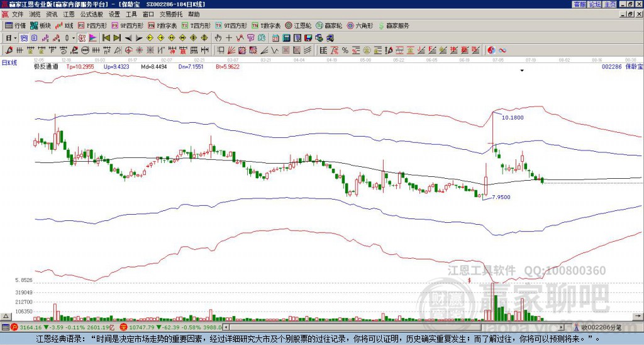Viewport: 644px width, 345px height.
Task: Open the 论坛 link in title bar
Action: [594, 4]
